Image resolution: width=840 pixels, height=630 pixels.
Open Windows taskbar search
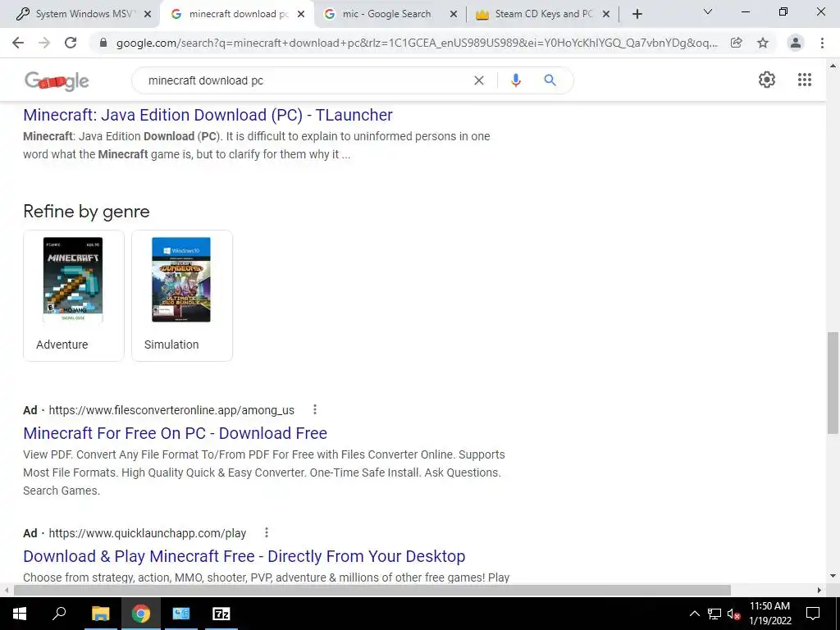pyautogui.click(x=59, y=614)
